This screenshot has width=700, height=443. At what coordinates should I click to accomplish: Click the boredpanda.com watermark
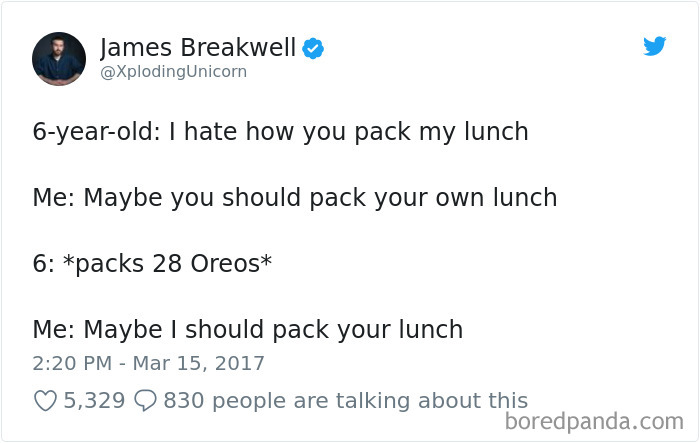(597, 421)
